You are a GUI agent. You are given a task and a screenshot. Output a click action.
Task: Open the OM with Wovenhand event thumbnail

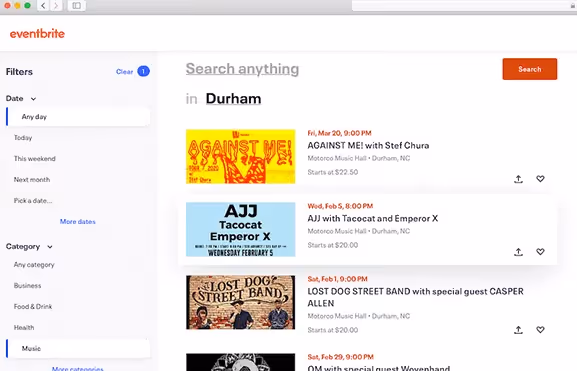click(240, 362)
